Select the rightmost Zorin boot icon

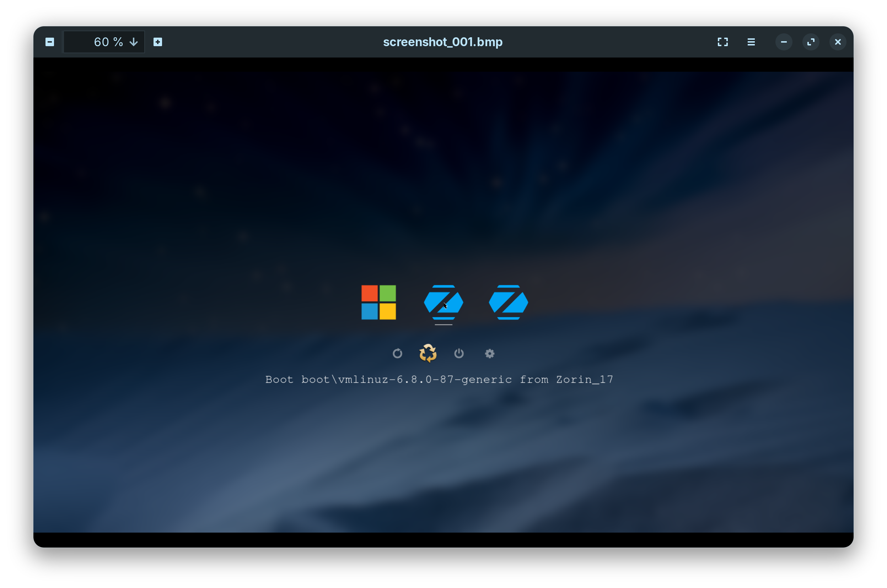pyautogui.click(x=508, y=302)
